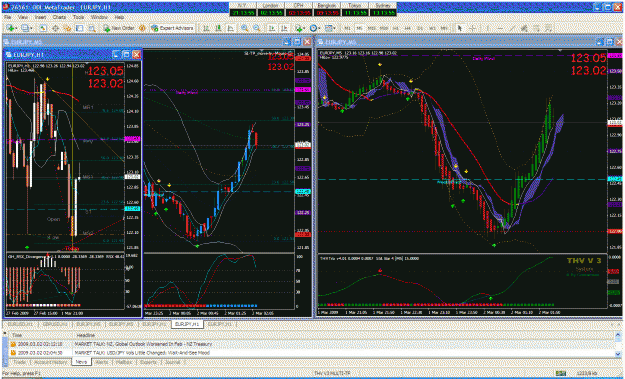Viewport: 625px width, 379px height.
Task: Click the New Order button
Action: (119, 28)
